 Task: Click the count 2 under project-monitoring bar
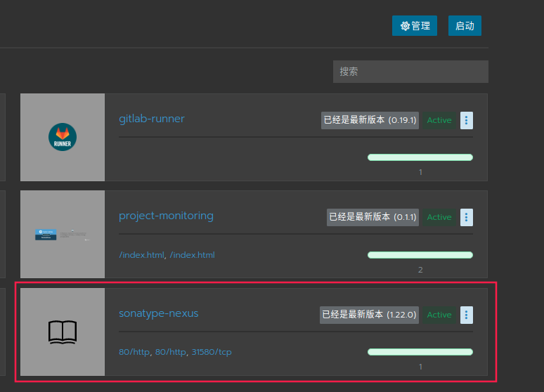(x=420, y=270)
